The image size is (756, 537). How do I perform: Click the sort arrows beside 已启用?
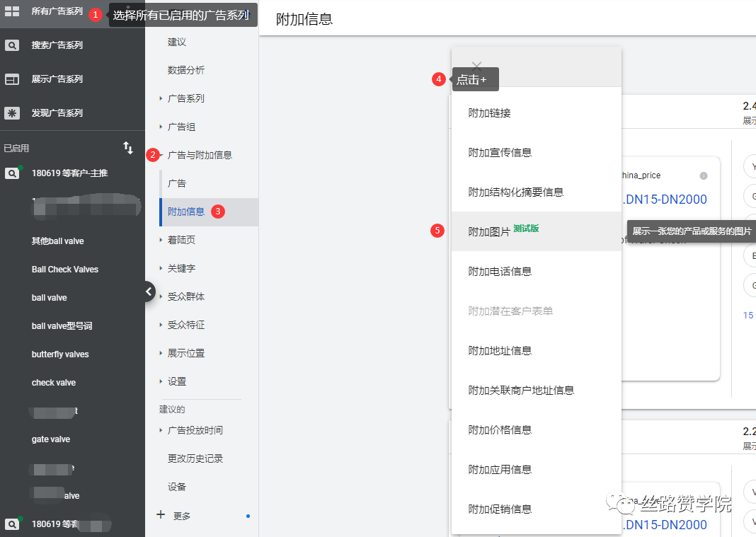click(x=128, y=149)
